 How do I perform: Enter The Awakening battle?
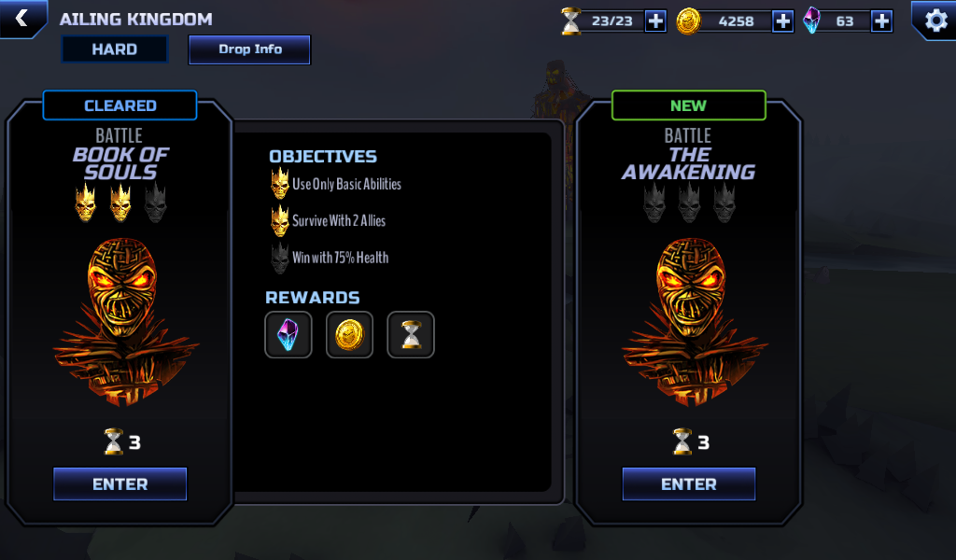point(689,483)
